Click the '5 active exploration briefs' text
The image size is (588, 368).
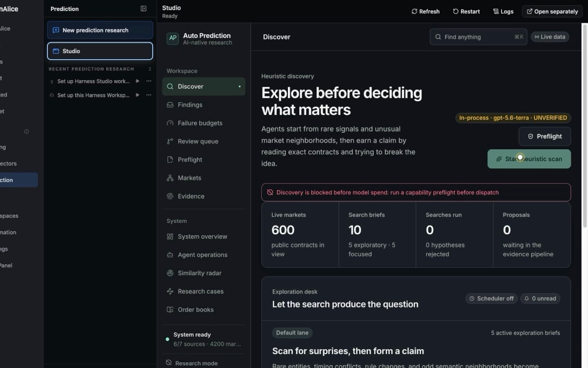(526, 333)
